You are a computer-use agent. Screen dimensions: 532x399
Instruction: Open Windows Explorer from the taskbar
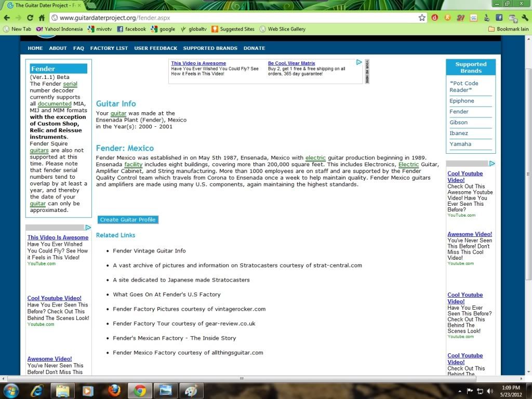click(63, 391)
